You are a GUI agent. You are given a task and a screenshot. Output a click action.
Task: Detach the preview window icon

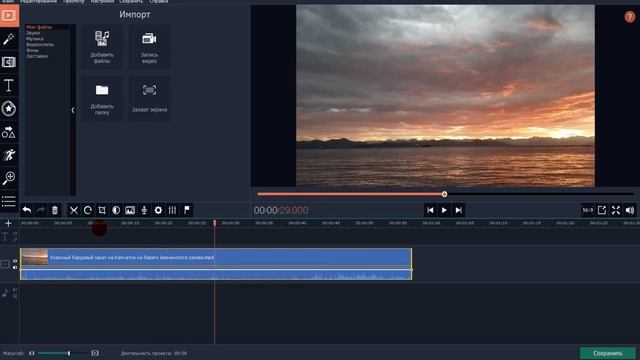(x=602, y=210)
